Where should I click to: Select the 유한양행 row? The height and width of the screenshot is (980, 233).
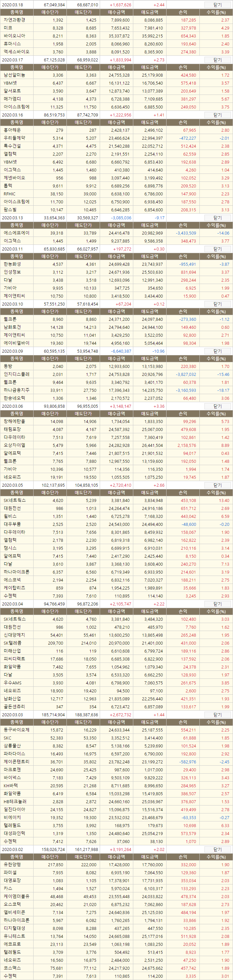[x=12, y=865]
